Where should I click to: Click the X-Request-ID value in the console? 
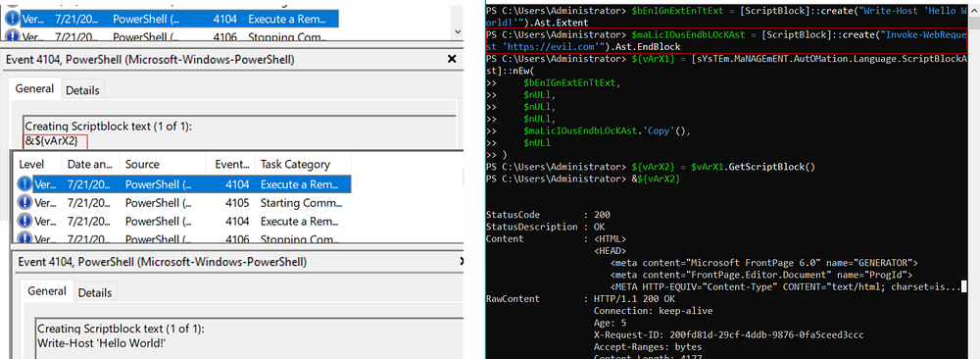click(x=766, y=334)
